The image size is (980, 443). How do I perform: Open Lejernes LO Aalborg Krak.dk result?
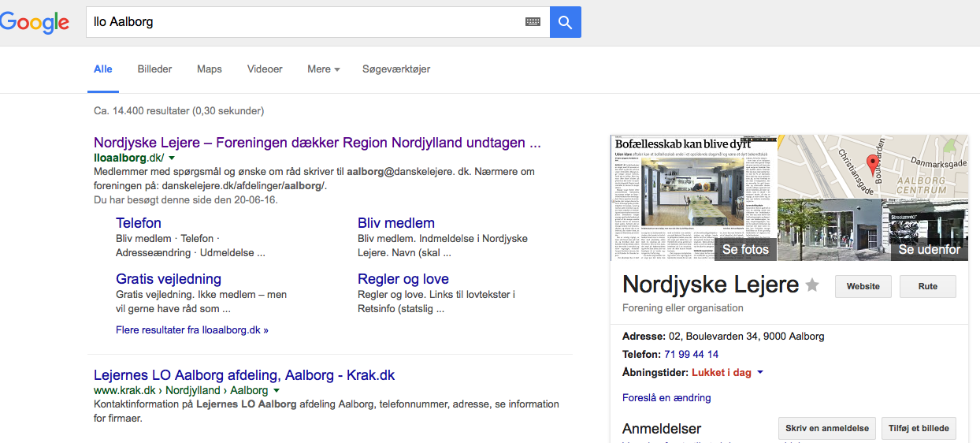pos(244,376)
